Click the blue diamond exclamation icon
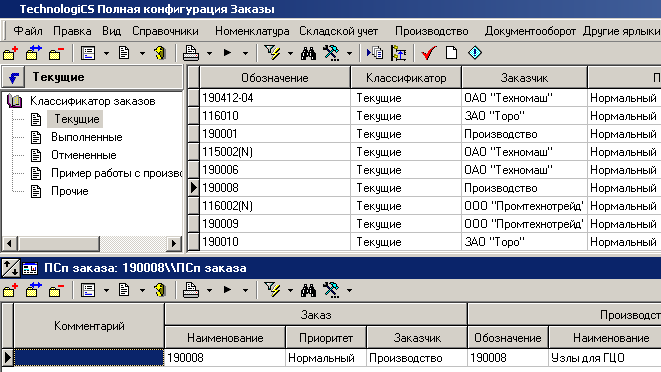The image size is (661, 372). point(475,53)
